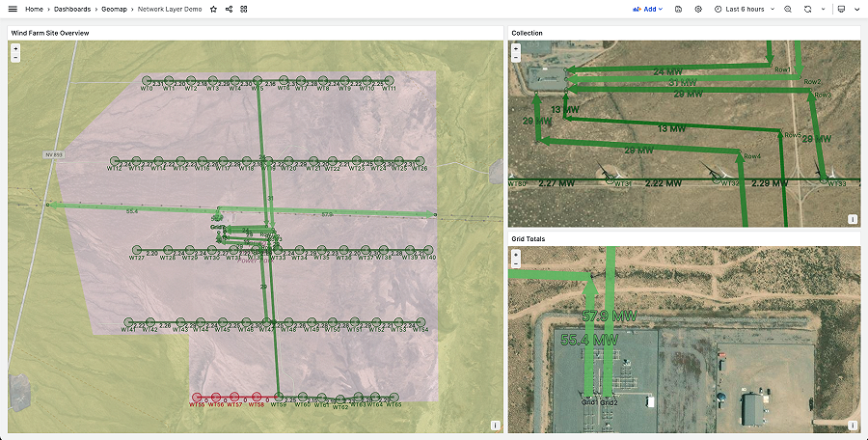Open the Add dropdown menu
This screenshot has height=440, width=868.
pyautogui.click(x=648, y=10)
